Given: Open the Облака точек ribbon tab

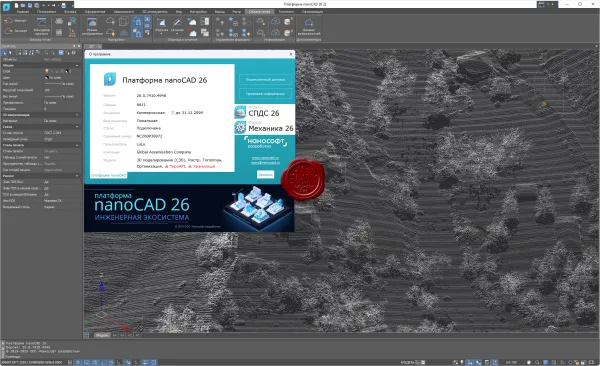Looking at the screenshot, I should 259,12.
